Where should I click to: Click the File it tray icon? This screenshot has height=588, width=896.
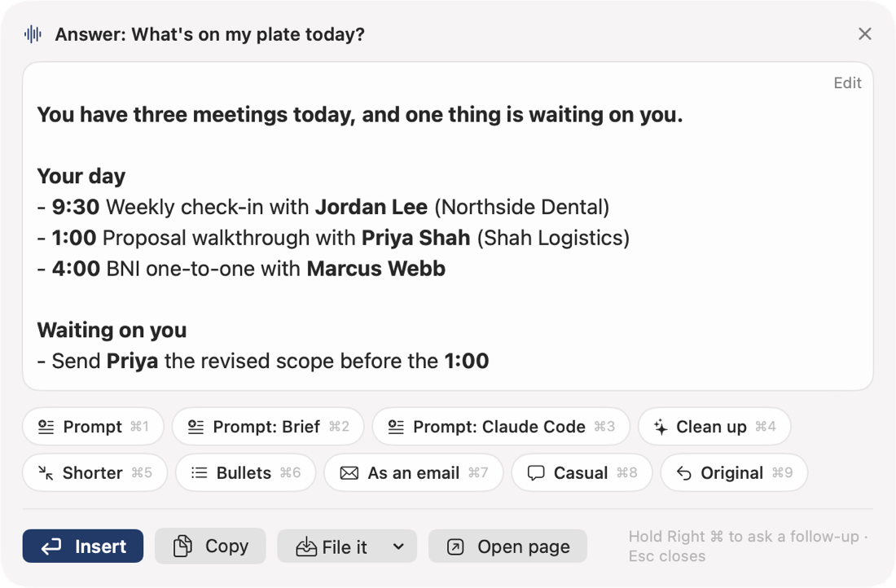pos(305,546)
